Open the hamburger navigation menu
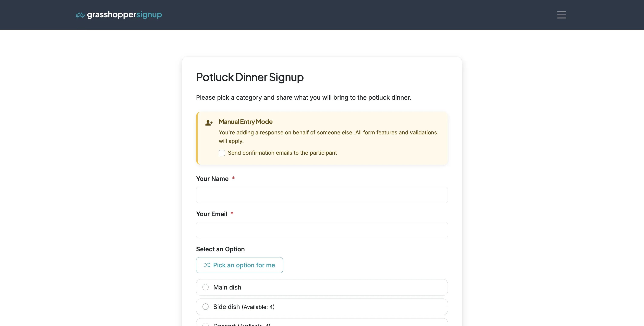This screenshot has width=644, height=326. coord(562,15)
